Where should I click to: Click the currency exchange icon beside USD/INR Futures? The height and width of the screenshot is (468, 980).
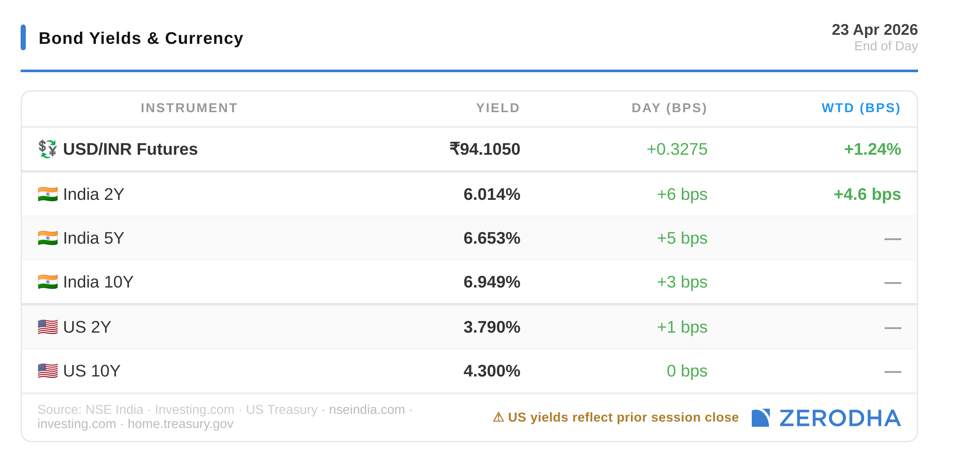click(x=47, y=149)
